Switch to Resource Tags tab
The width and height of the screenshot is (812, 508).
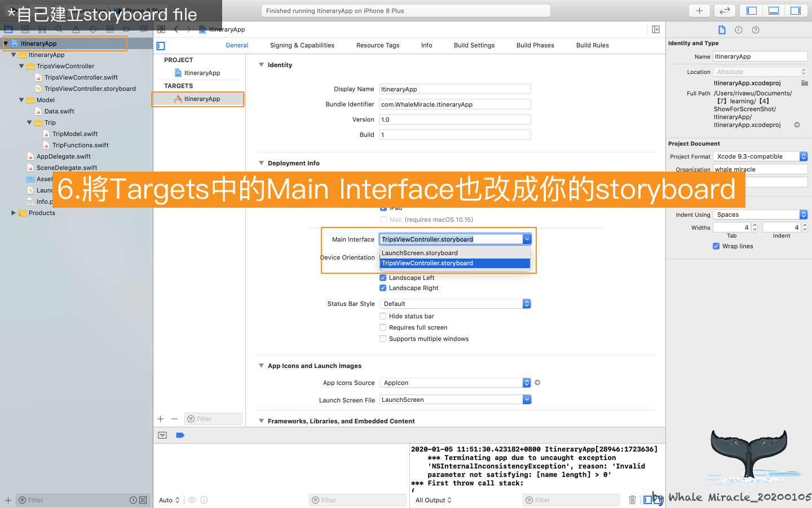coord(378,45)
